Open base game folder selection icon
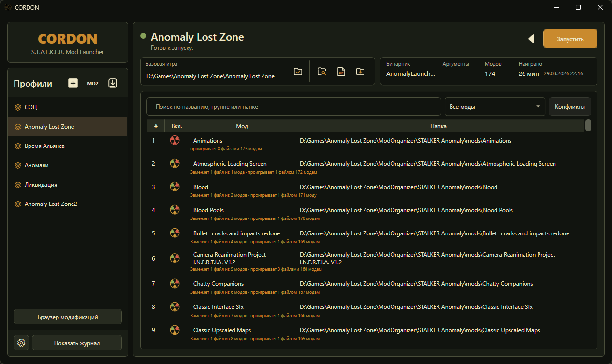The image size is (612, 364). pyautogui.click(x=298, y=72)
